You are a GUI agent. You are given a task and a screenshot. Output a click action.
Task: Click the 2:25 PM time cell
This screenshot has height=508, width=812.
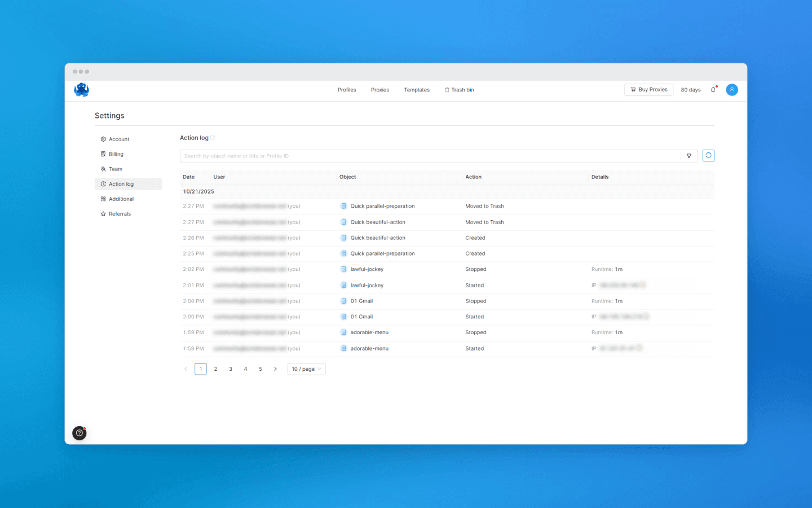click(x=193, y=253)
